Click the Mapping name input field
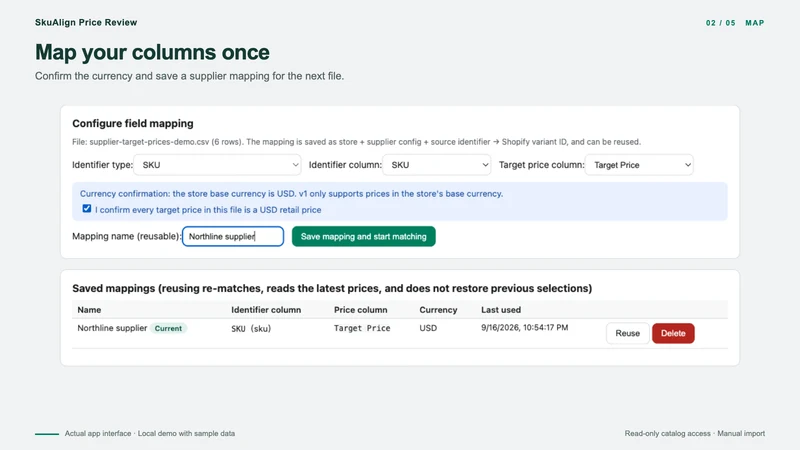The width and height of the screenshot is (800, 450). 233,236
